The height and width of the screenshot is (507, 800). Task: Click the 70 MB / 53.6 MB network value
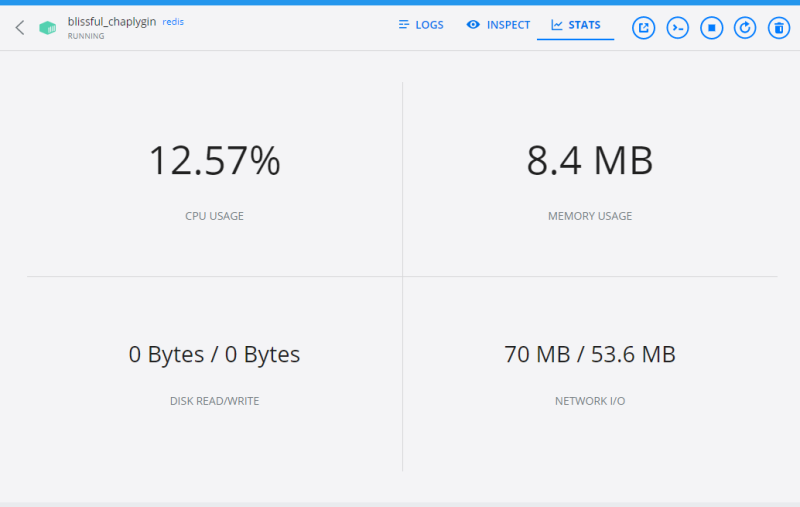(590, 354)
